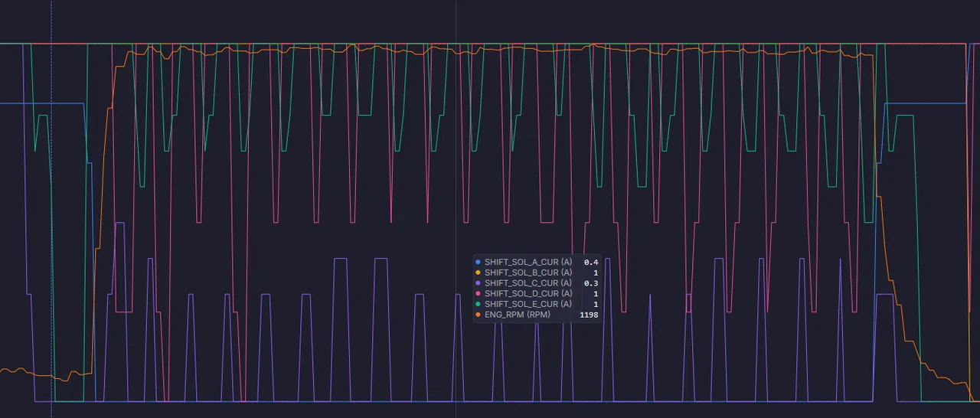Select the SHIFT_SOL_A_CUR (A) series label
980x418 pixels.
528,262
